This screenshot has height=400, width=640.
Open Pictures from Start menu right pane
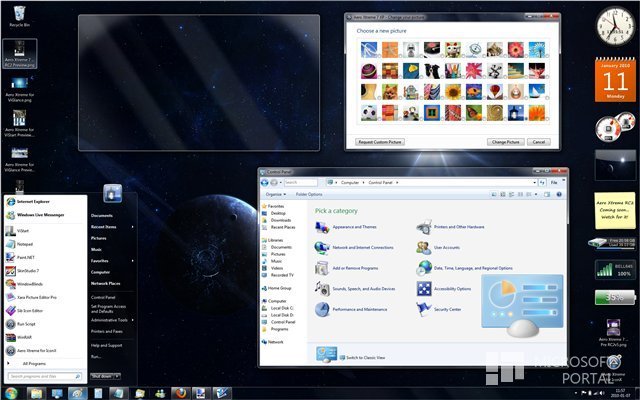coord(99,238)
